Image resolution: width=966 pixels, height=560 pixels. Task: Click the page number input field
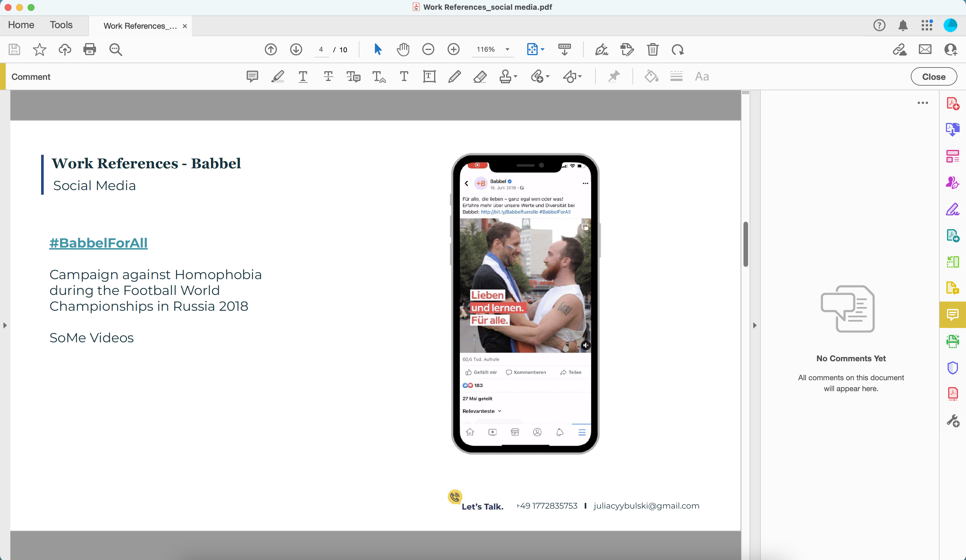321,49
